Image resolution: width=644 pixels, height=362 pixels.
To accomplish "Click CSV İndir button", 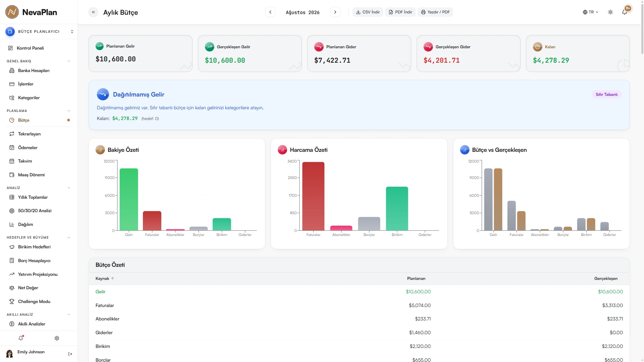I will [368, 12].
